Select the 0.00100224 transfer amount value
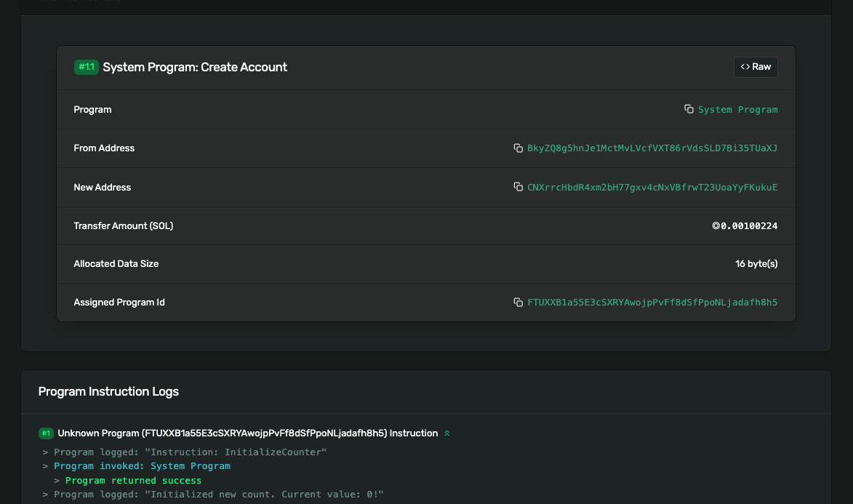The width and height of the screenshot is (853, 504). point(745,226)
